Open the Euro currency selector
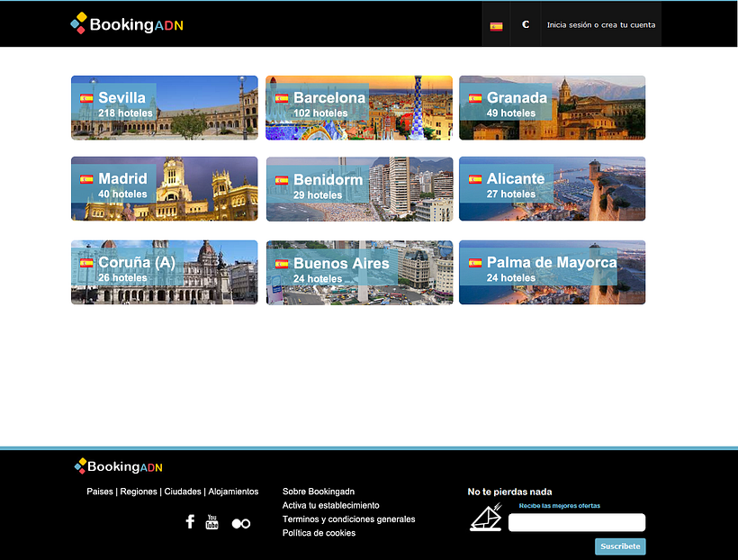Image resolution: width=738 pixels, height=560 pixels. [x=526, y=24]
